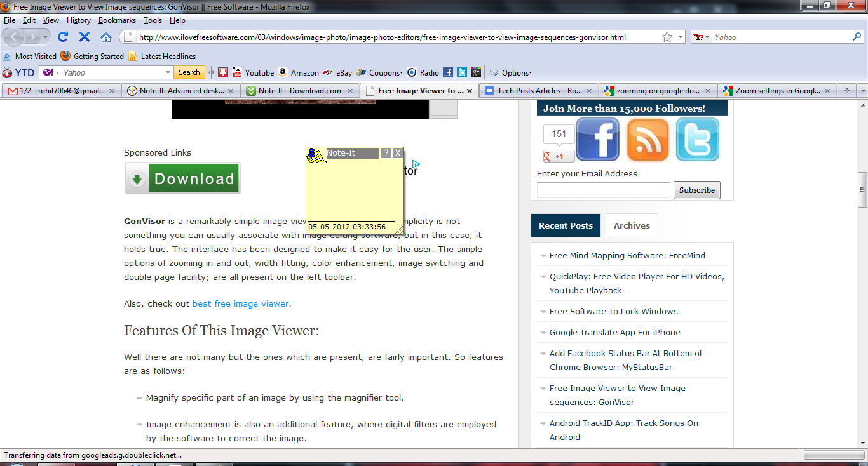This screenshot has height=466, width=868.
Task: Open Youtube from the YTD toolbar
Action: [x=253, y=72]
